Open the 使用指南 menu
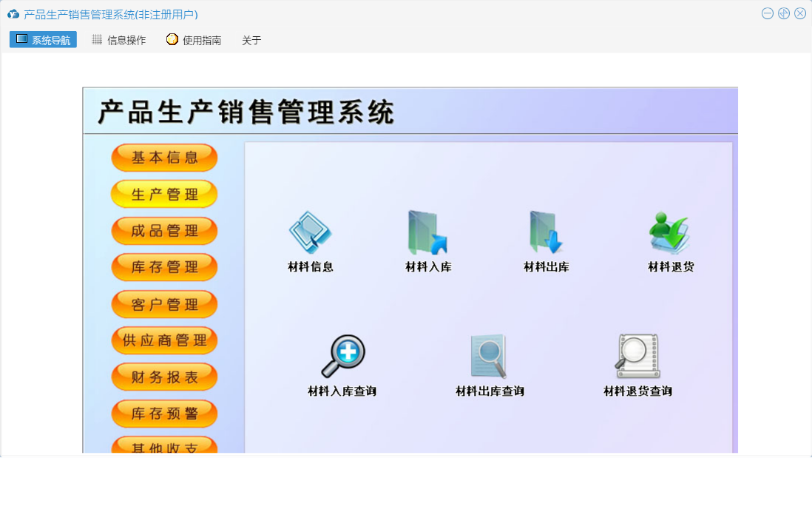Viewport: 812px width, 532px height. point(194,40)
